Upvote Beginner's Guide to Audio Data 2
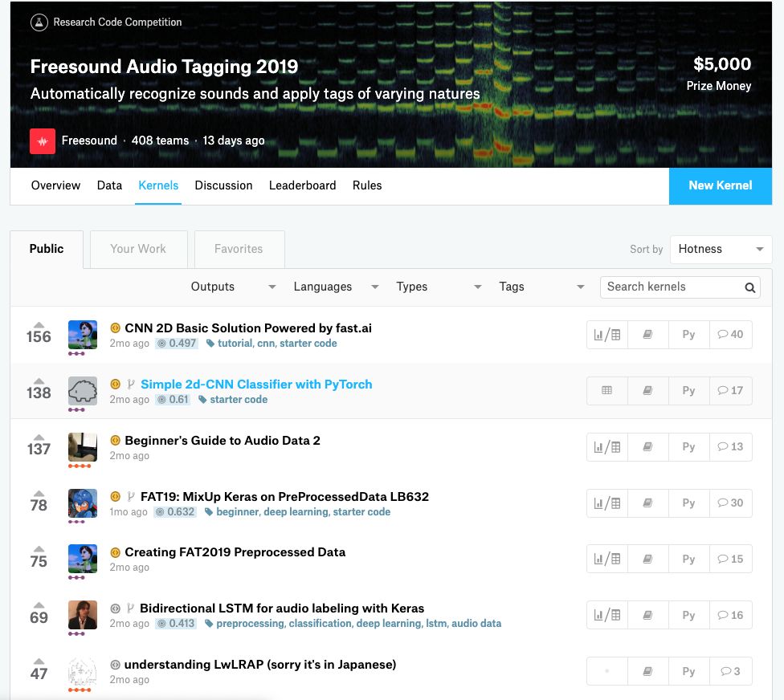The image size is (784, 700). point(39,437)
